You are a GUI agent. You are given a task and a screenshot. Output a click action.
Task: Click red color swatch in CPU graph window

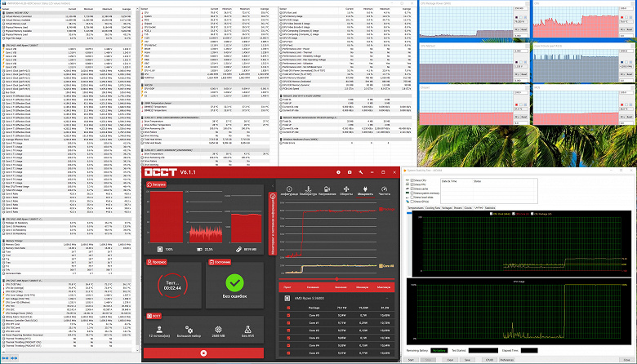(x=621, y=17)
